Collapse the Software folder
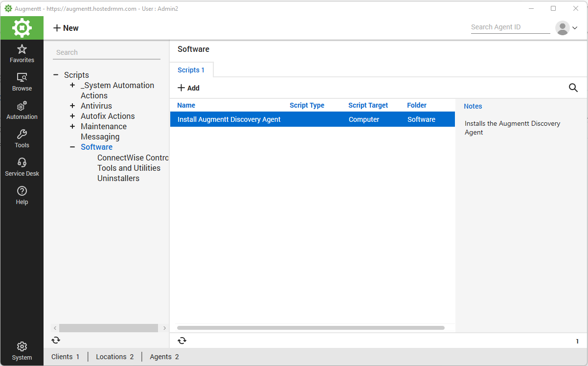This screenshot has width=588, height=366. pyautogui.click(x=72, y=147)
